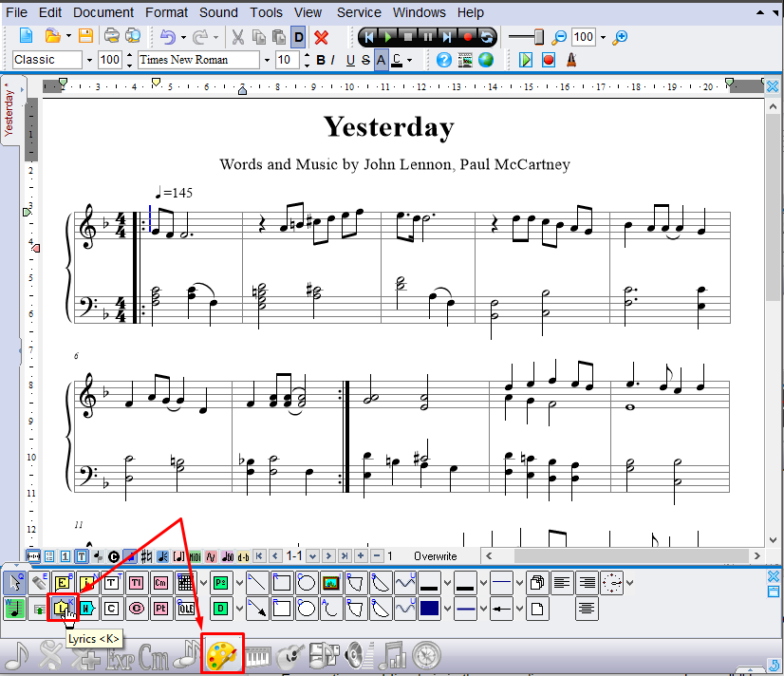
Task: Open the File menu
Action: [16, 12]
